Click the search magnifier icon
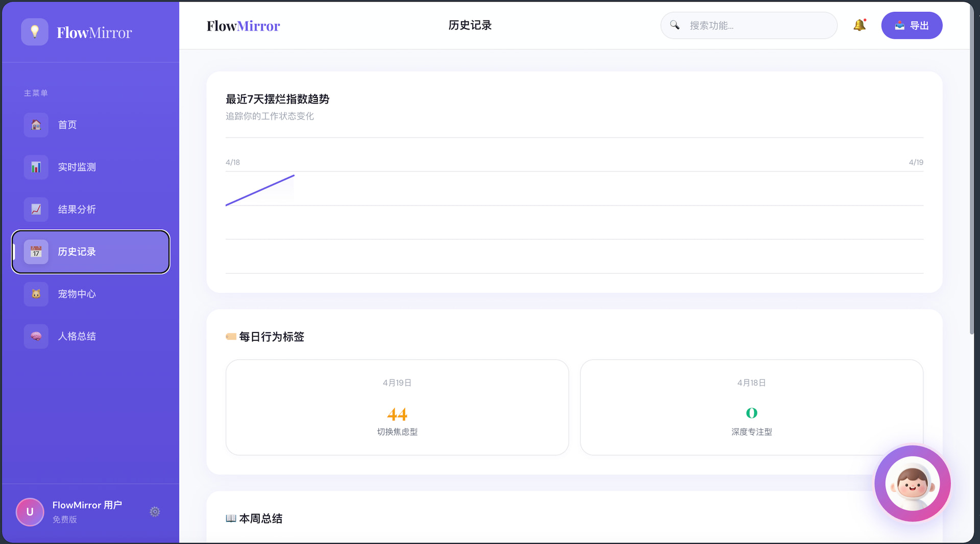This screenshot has width=980, height=544. click(674, 25)
